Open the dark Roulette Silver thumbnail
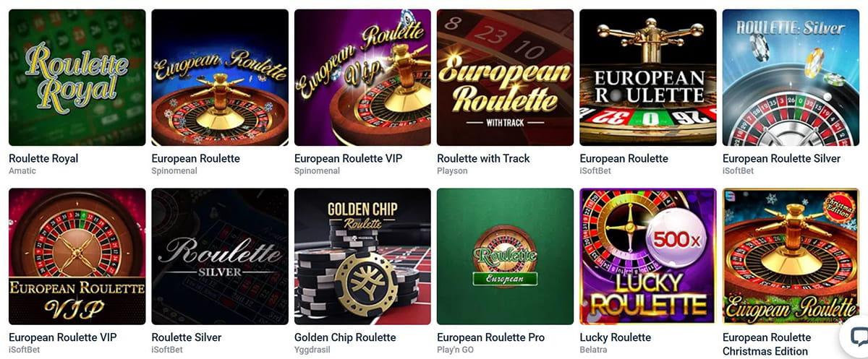 pos(220,256)
